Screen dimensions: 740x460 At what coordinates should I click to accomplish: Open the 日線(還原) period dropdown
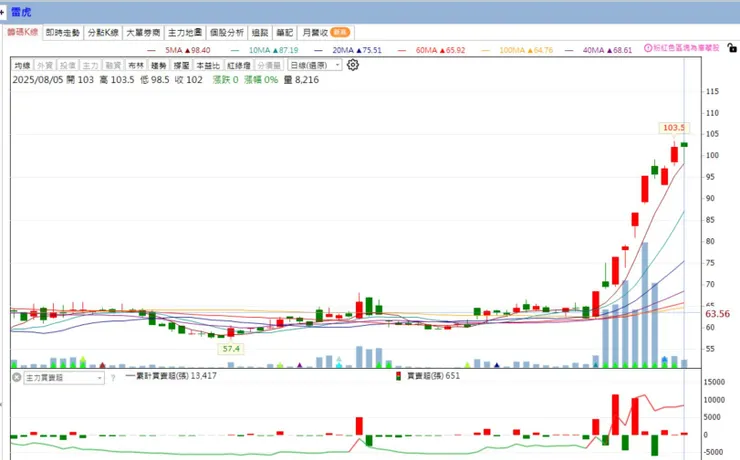tap(314, 65)
